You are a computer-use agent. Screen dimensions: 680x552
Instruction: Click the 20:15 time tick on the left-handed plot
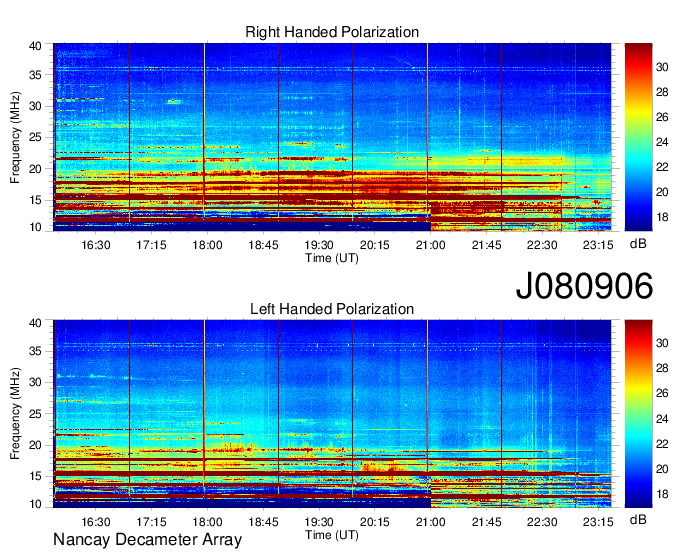tap(375, 522)
